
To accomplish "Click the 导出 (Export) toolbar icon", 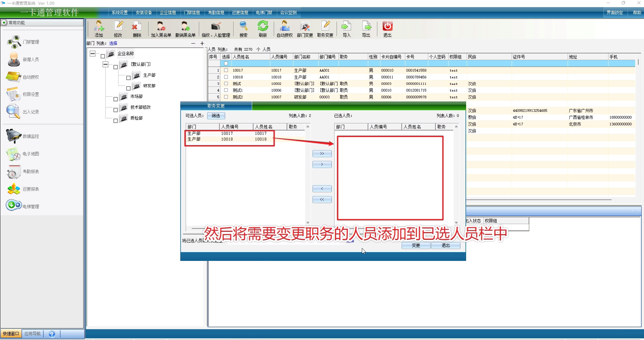I will (x=366, y=29).
